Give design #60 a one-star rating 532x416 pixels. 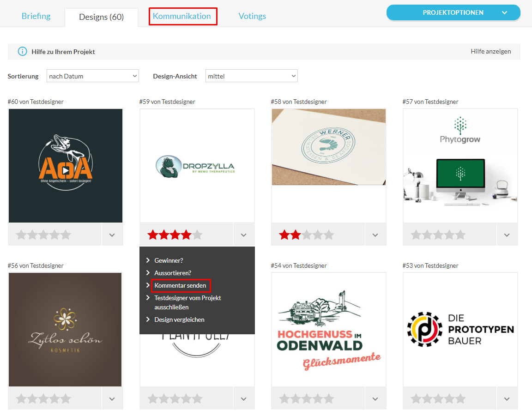pyautogui.click(x=21, y=235)
